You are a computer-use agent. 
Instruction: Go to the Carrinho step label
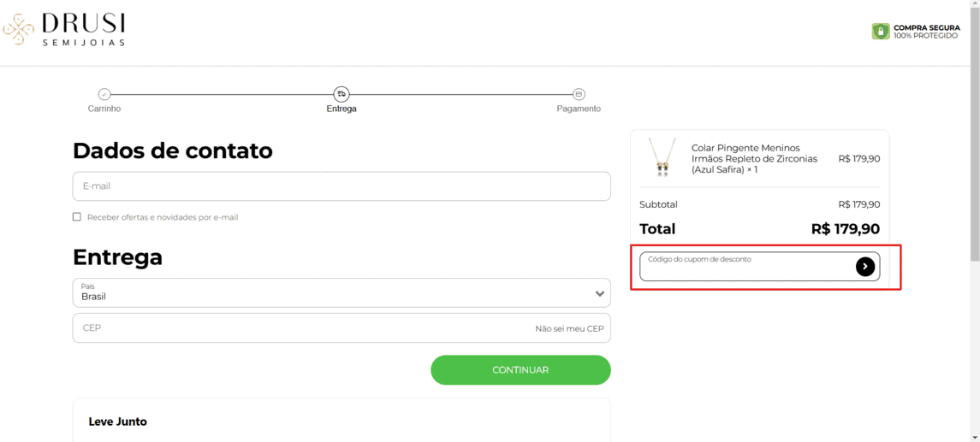104,109
